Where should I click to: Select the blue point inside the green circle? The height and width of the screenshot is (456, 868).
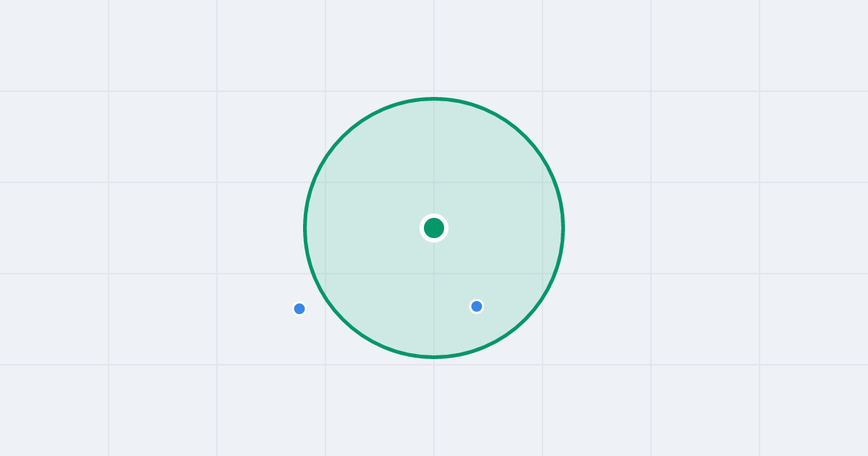(477, 306)
